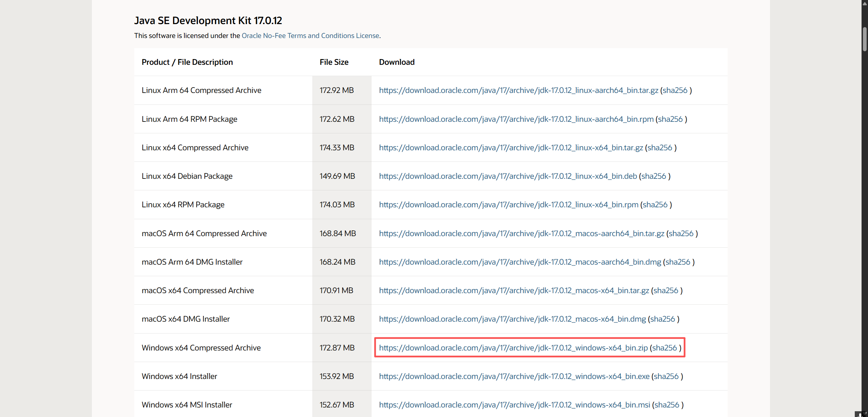868x417 pixels.
Task: Download the Linux Arm 64 tar.gz archive
Action: (x=518, y=90)
